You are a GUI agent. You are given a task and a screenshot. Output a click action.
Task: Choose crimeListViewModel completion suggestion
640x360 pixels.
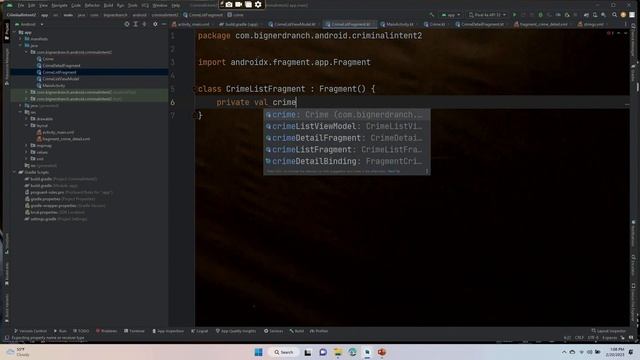pyautogui.click(x=346, y=127)
